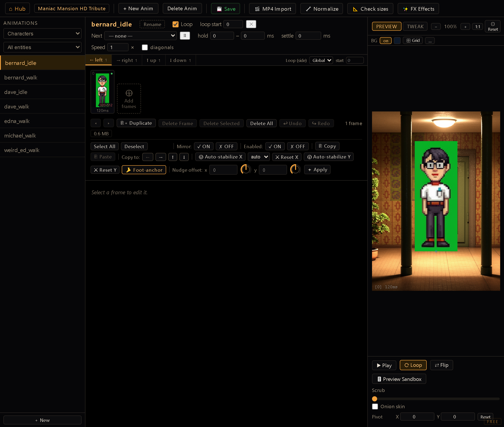Viewport: 504px width, 427px height.
Task: Switch to the TWEAK tab
Action: tap(415, 26)
